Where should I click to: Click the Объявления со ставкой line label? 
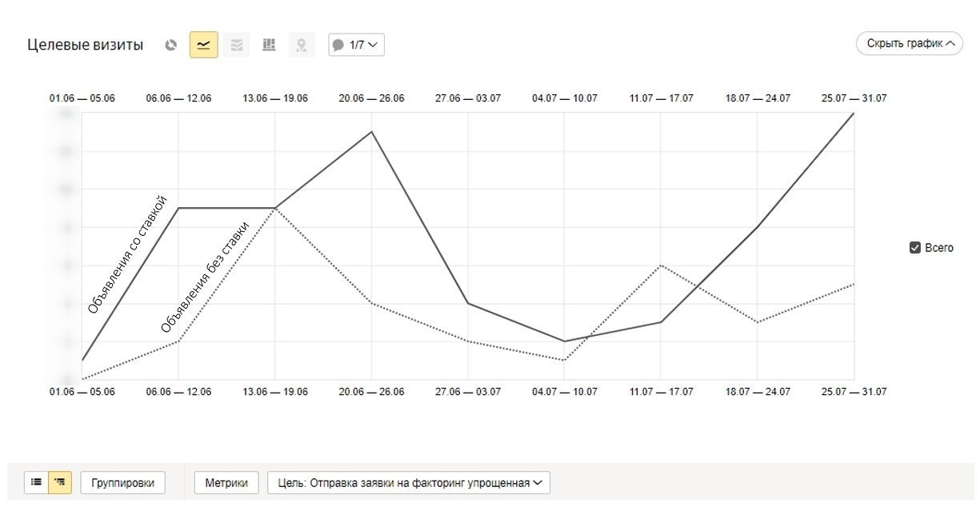click(x=128, y=254)
